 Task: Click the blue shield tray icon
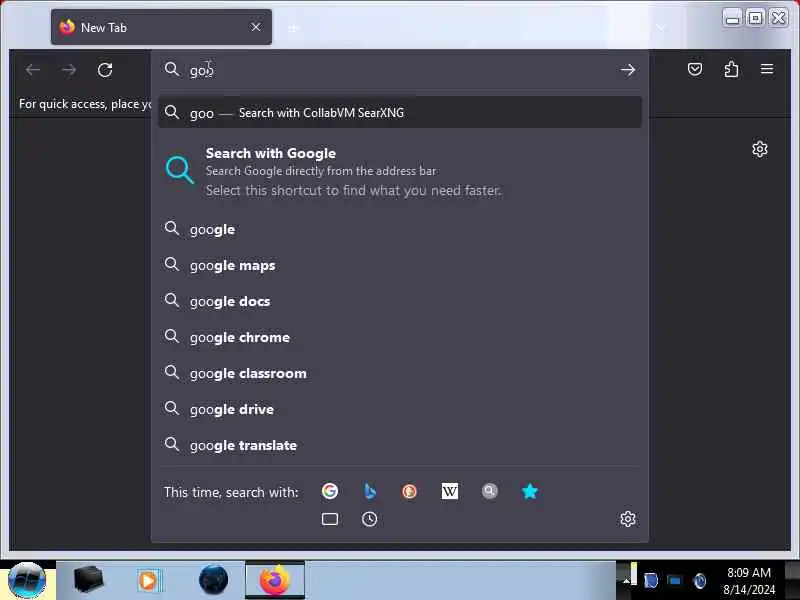click(x=651, y=581)
